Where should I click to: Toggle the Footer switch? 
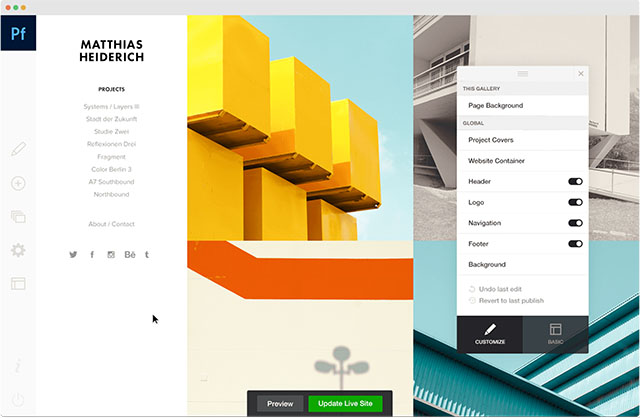coord(575,244)
